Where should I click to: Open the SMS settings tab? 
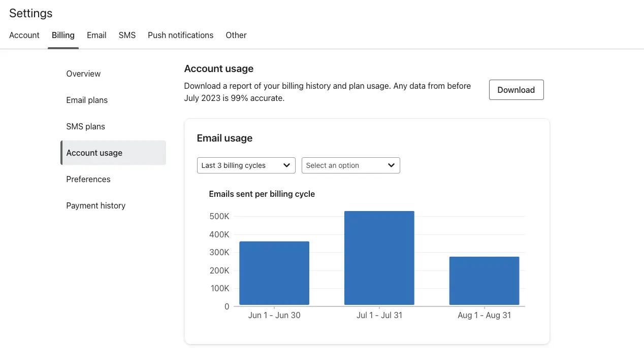(127, 35)
